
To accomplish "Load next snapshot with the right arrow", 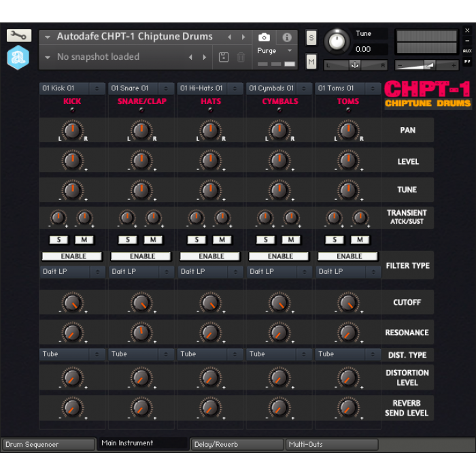I will [205, 57].
